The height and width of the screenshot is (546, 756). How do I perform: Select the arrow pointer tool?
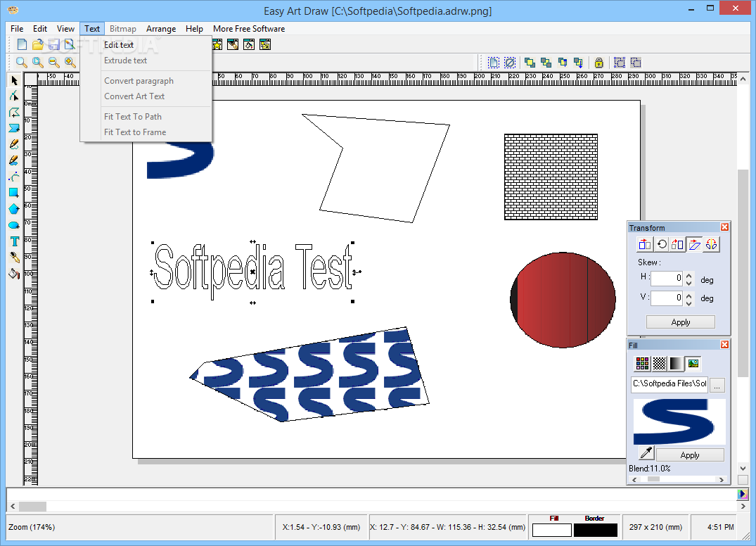point(14,80)
